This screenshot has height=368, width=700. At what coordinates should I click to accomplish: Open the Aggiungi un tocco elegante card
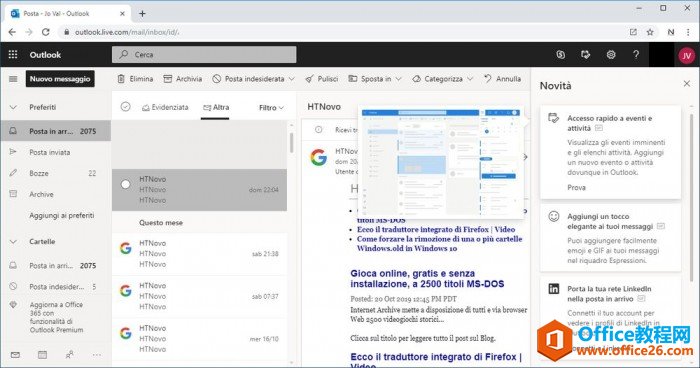click(x=610, y=238)
